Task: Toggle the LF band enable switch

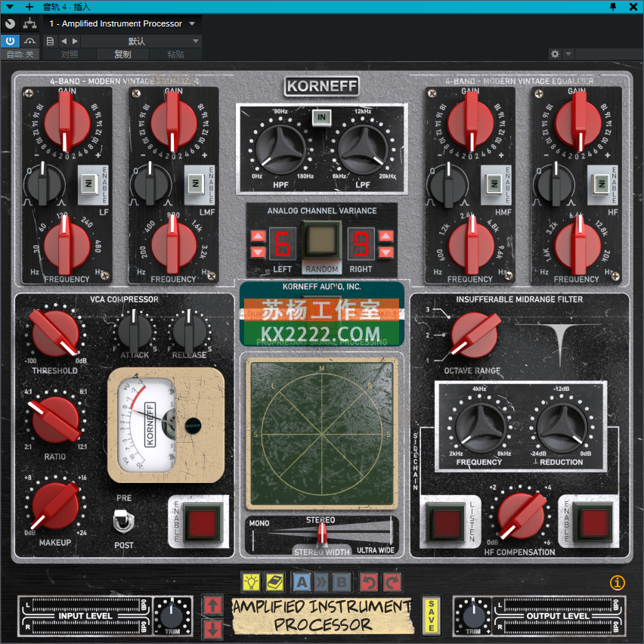Action: coord(88,183)
